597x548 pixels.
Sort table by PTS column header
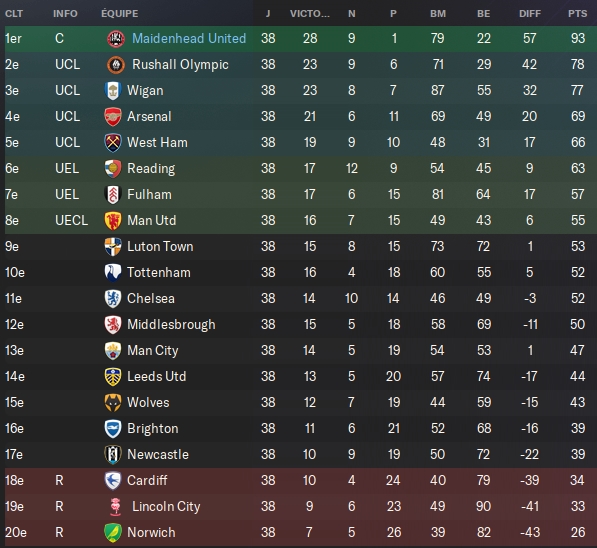(x=577, y=14)
